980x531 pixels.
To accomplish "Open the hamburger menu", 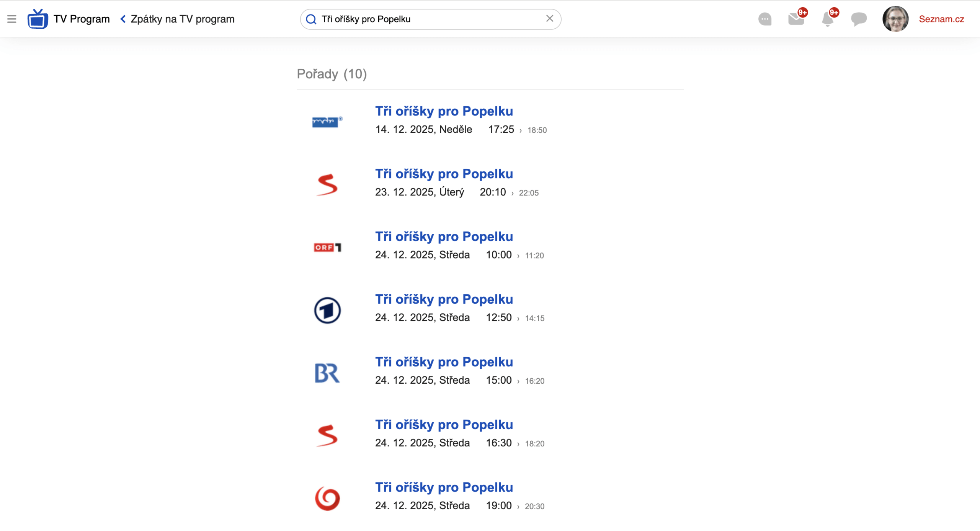I will [x=12, y=19].
